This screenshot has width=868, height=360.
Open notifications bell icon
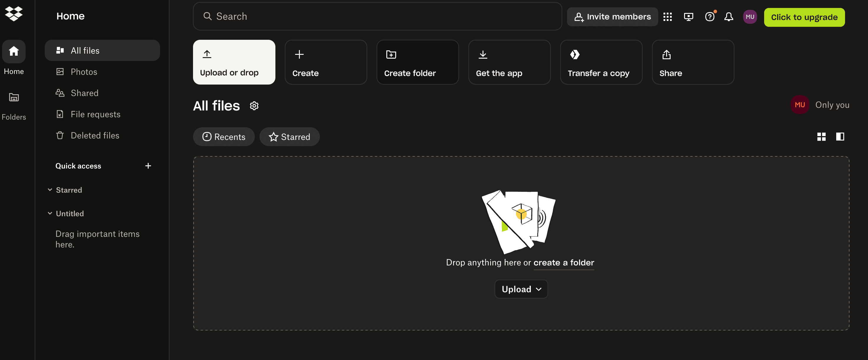(x=729, y=17)
